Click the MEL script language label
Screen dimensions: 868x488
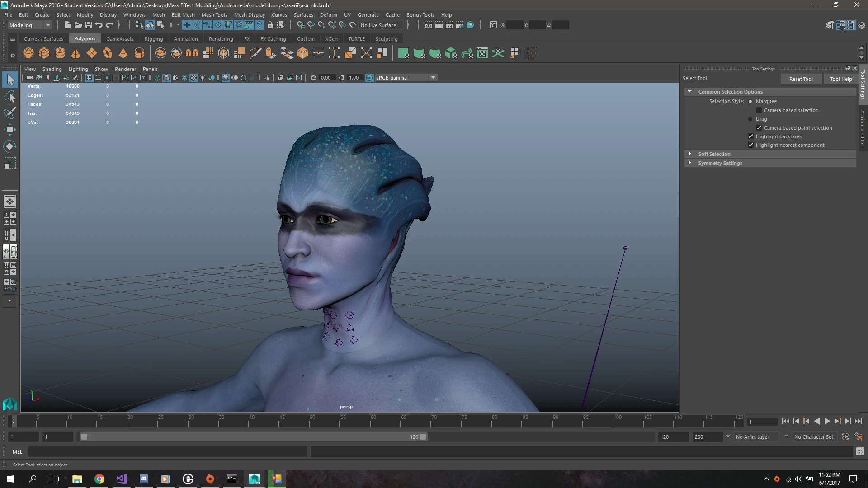(x=17, y=452)
